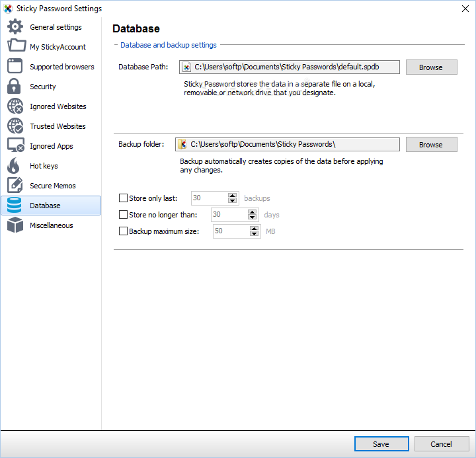Collapse the Database and backup settings group
This screenshot has width=476, height=458.
[x=116, y=45]
